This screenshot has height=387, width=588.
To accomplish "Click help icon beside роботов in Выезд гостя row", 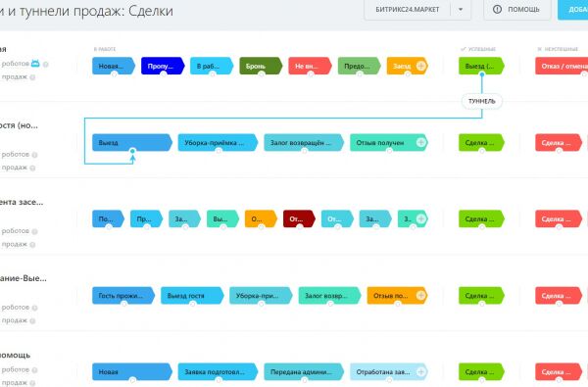I will (x=34, y=308).
